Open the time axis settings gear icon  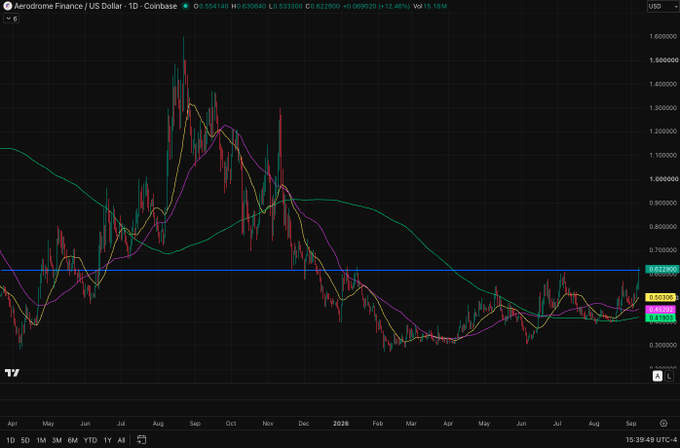click(664, 423)
